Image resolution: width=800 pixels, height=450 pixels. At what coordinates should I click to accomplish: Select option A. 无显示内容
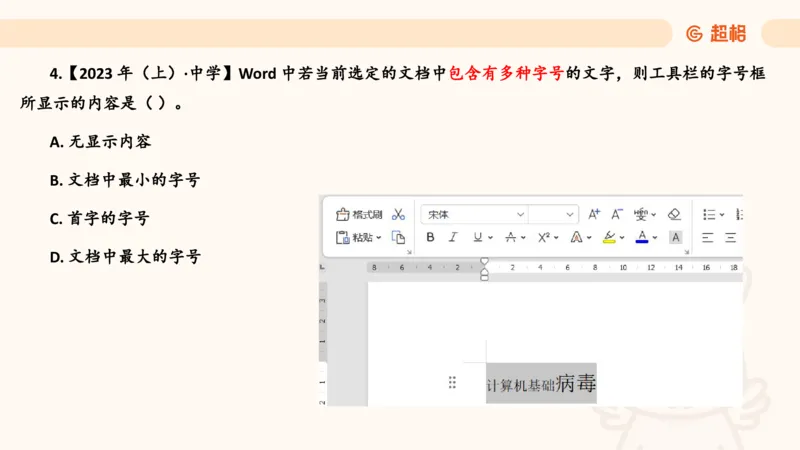(100, 141)
